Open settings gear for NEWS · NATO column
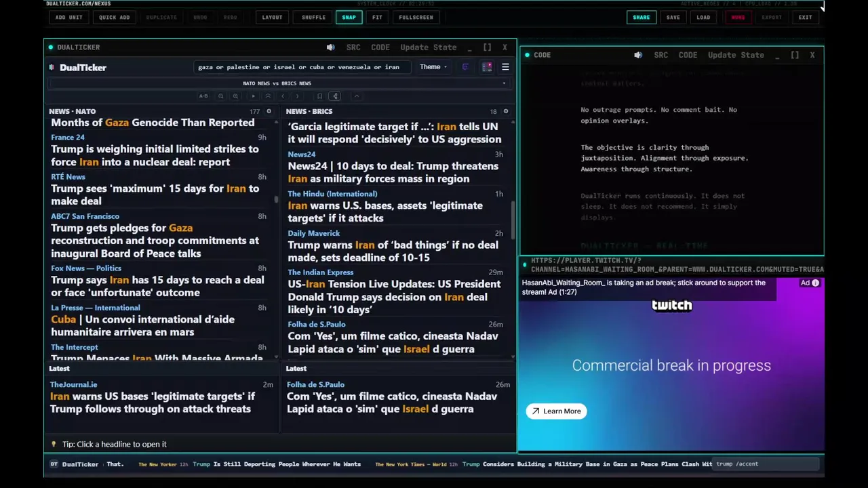 (x=269, y=111)
